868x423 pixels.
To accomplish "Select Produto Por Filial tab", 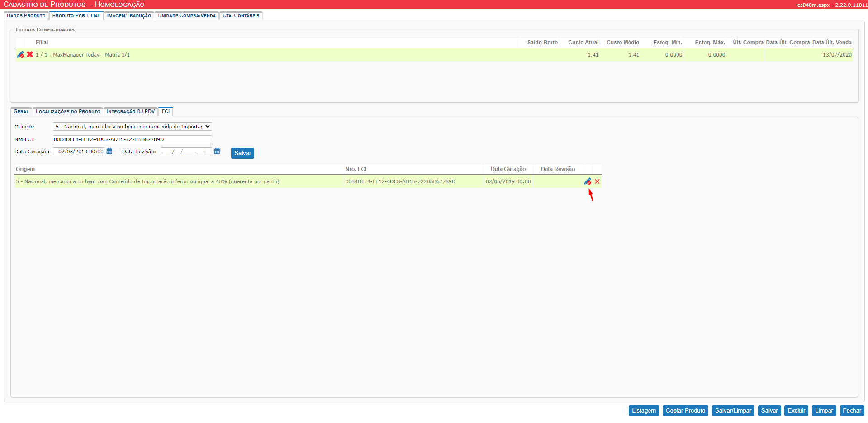I will tap(76, 15).
